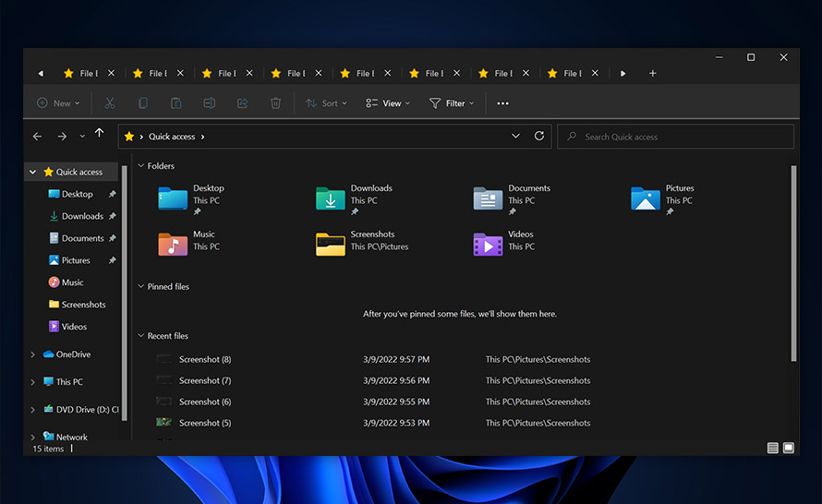
Task: Click the breadcrumb chevron after Quick access
Action: tap(203, 137)
